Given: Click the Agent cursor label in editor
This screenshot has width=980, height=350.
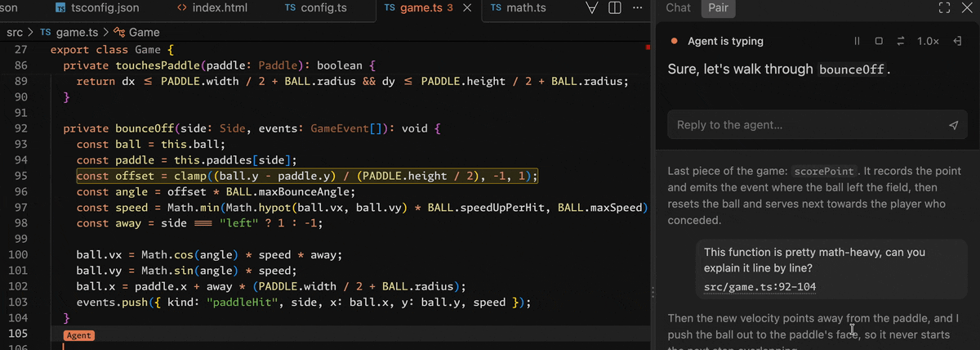Looking at the screenshot, I should (79, 335).
